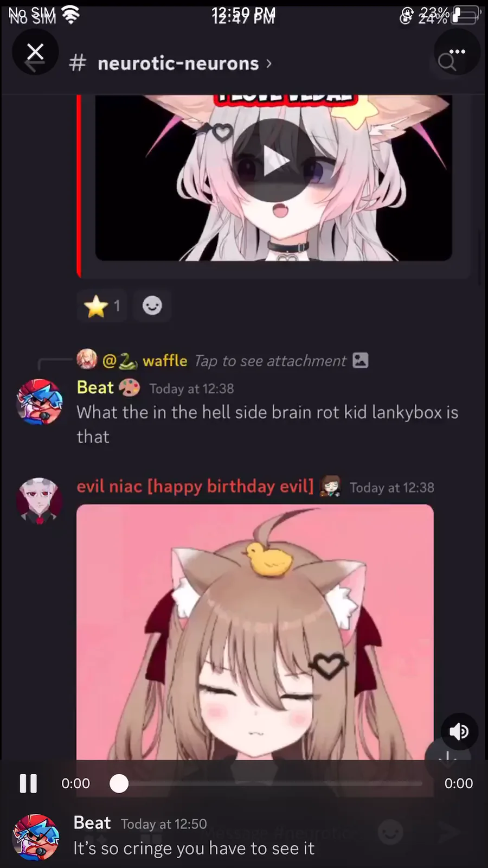Open the cat-girl with duck GIF

pos(255,632)
